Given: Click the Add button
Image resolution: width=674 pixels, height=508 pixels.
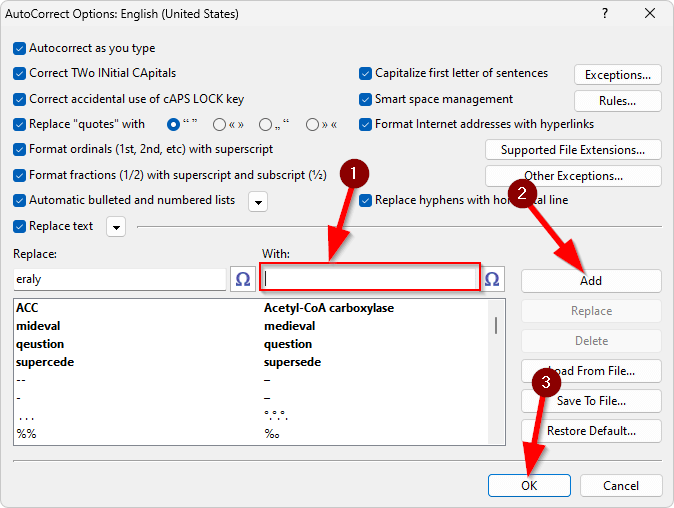Looking at the screenshot, I should click(591, 281).
